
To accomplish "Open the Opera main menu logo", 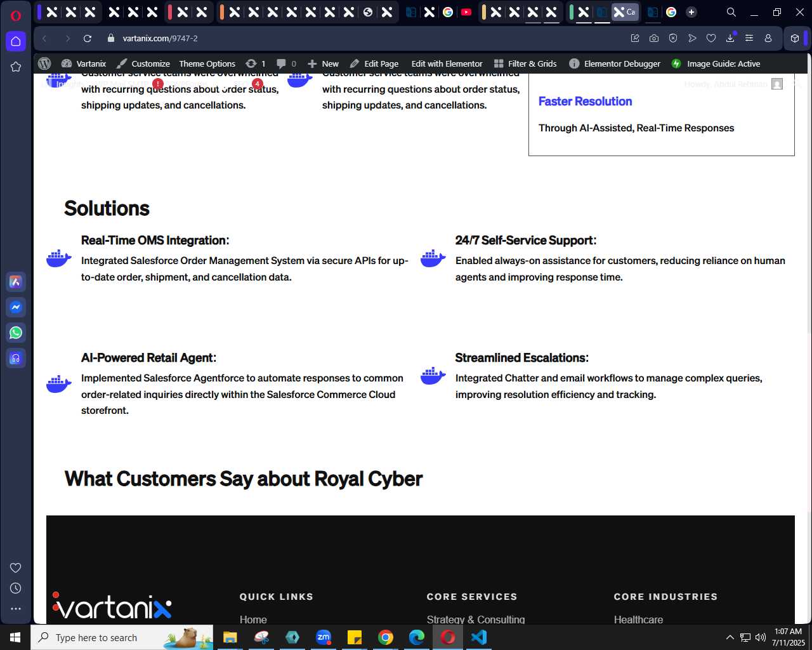I will pyautogui.click(x=16, y=15).
